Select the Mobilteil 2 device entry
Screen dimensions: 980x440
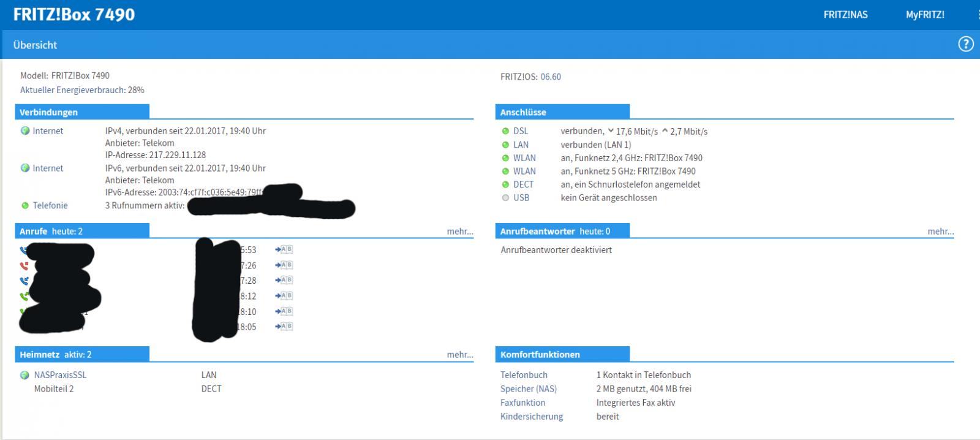[54, 389]
